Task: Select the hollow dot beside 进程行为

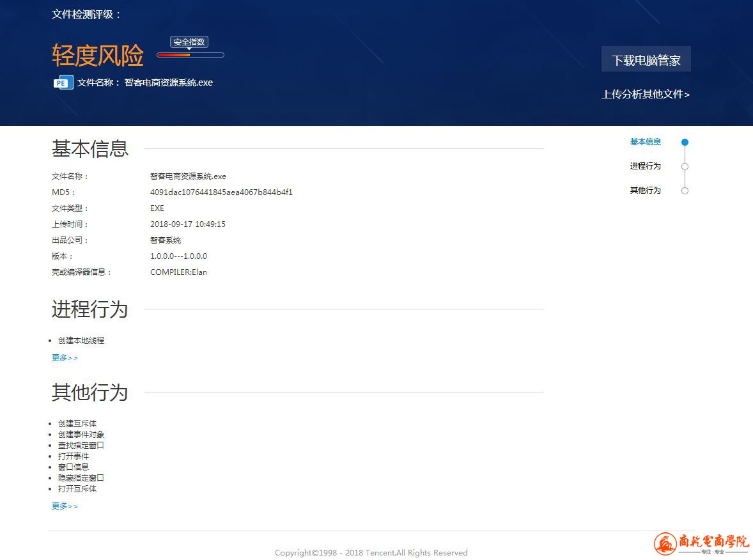Action: click(x=685, y=167)
